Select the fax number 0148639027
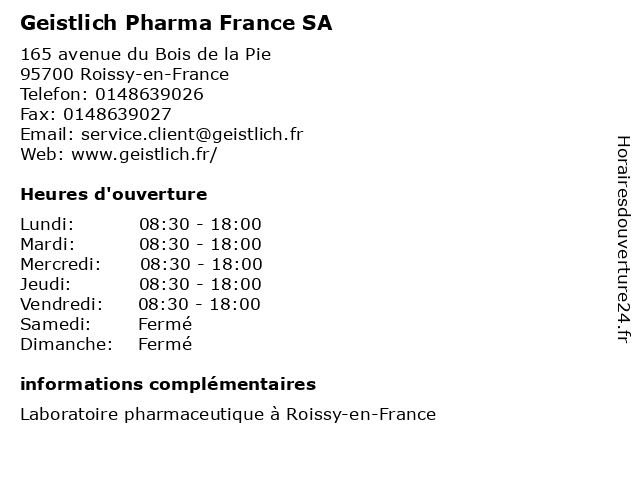640x480 pixels. 117,114
